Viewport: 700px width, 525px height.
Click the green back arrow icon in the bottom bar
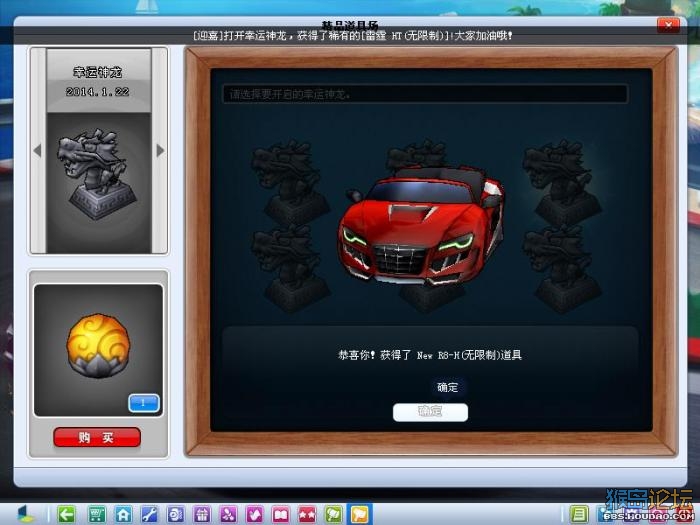67,515
